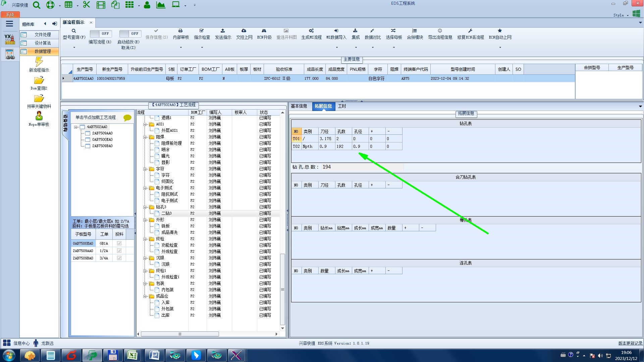Switch to the 工时 tab

pos(342,106)
